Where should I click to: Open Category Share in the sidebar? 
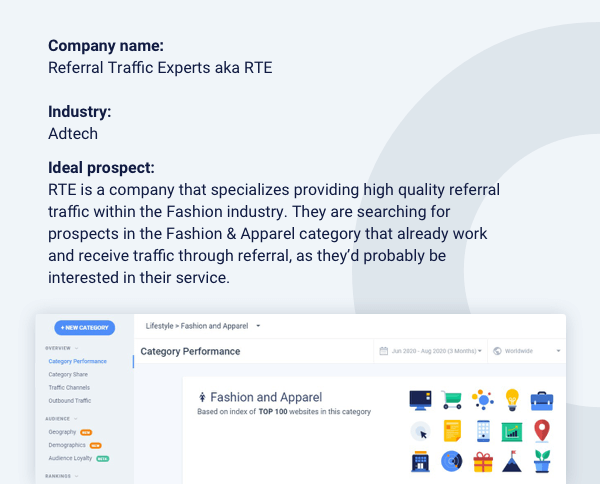[67, 374]
